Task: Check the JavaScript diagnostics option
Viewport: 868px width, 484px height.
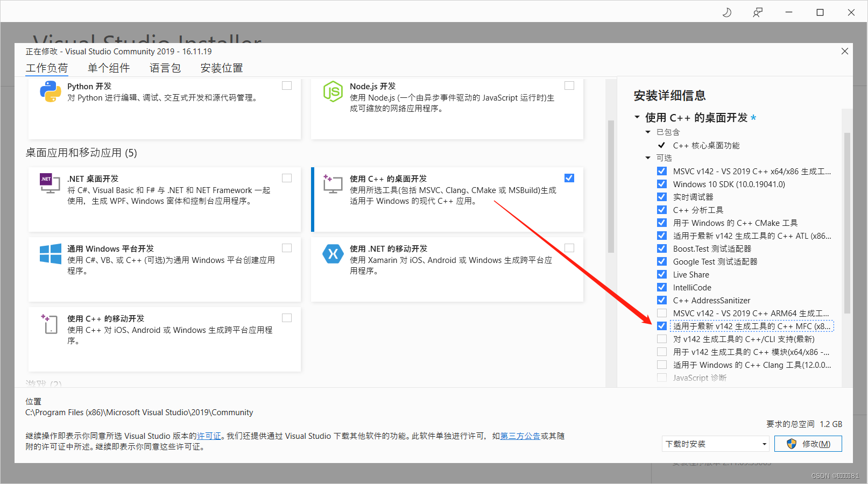Action: pyautogui.click(x=662, y=378)
